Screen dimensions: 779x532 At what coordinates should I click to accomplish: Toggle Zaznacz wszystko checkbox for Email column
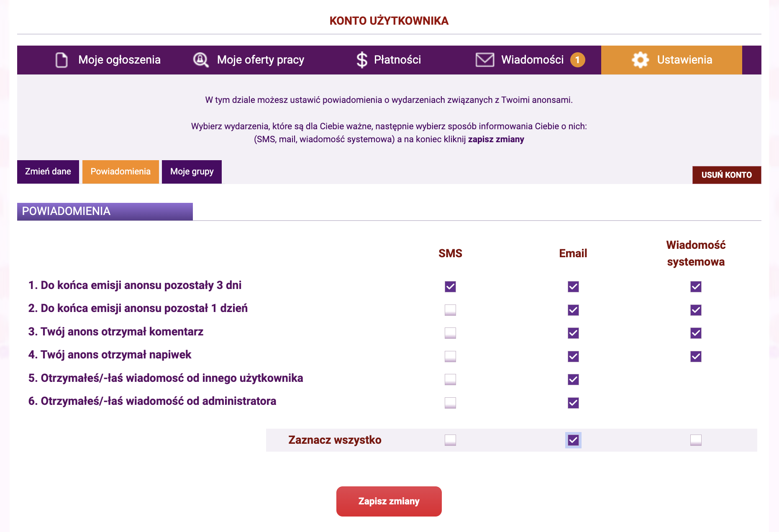click(573, 440)
